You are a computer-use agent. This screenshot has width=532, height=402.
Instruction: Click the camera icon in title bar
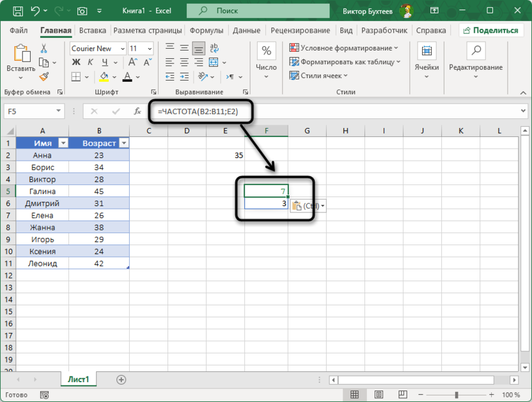point(82,11)
